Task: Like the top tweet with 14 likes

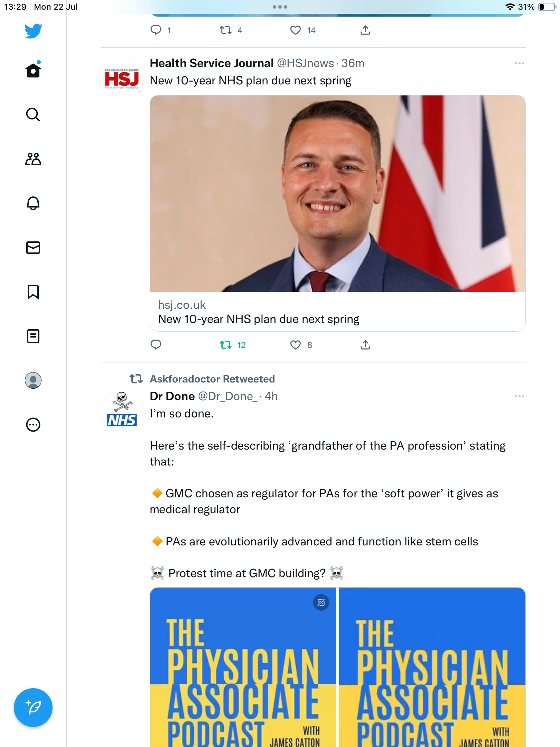Action: pyautogui.click(x=296, y=30)
